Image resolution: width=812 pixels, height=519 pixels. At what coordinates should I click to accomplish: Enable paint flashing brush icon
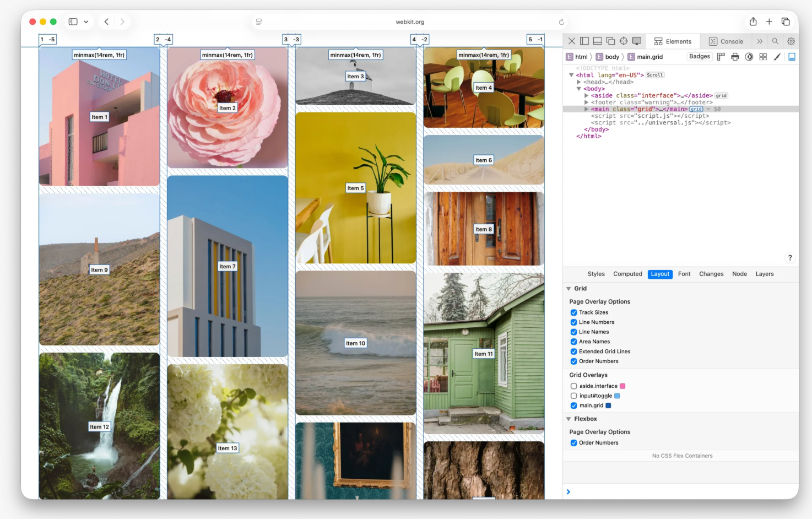coord(777,57)
